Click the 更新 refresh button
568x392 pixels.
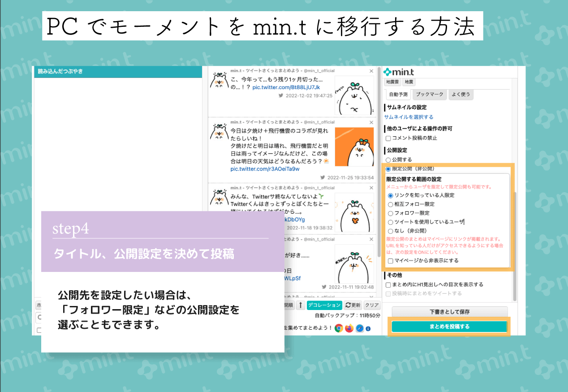point(353,305)
